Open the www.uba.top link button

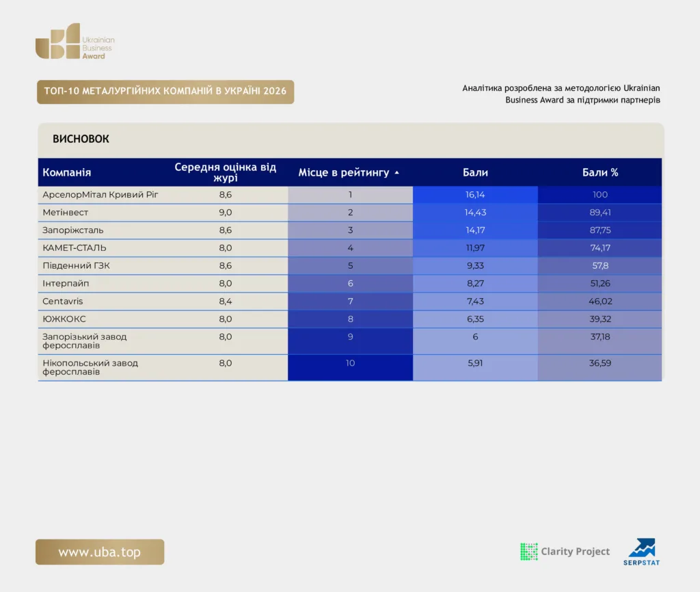point(100,552)
